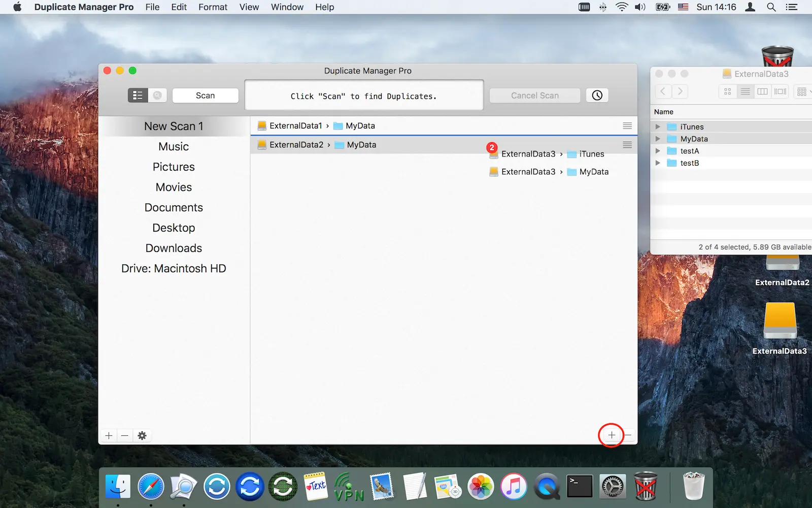
Task: Go forward in Finder window
Action: pyautogui.click(x=680, y=91)
